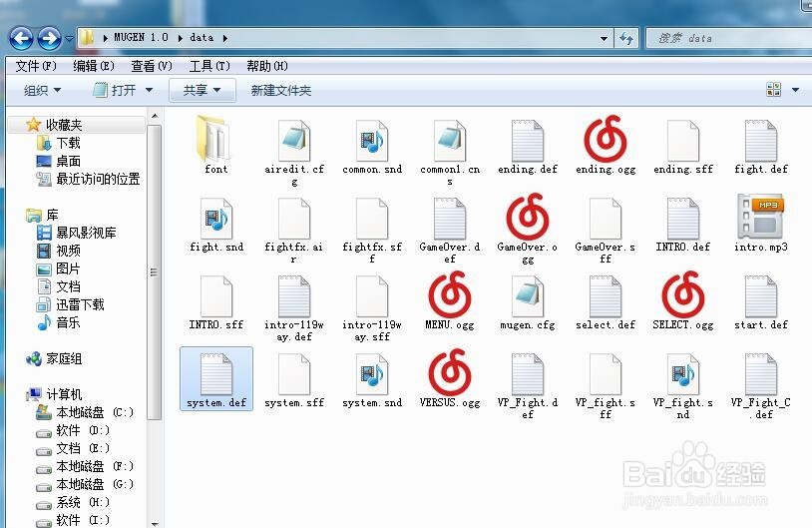Click the navigation pane scroll up arrow
Viewport: 812px width, 528px height.
(x=155, y=116)
